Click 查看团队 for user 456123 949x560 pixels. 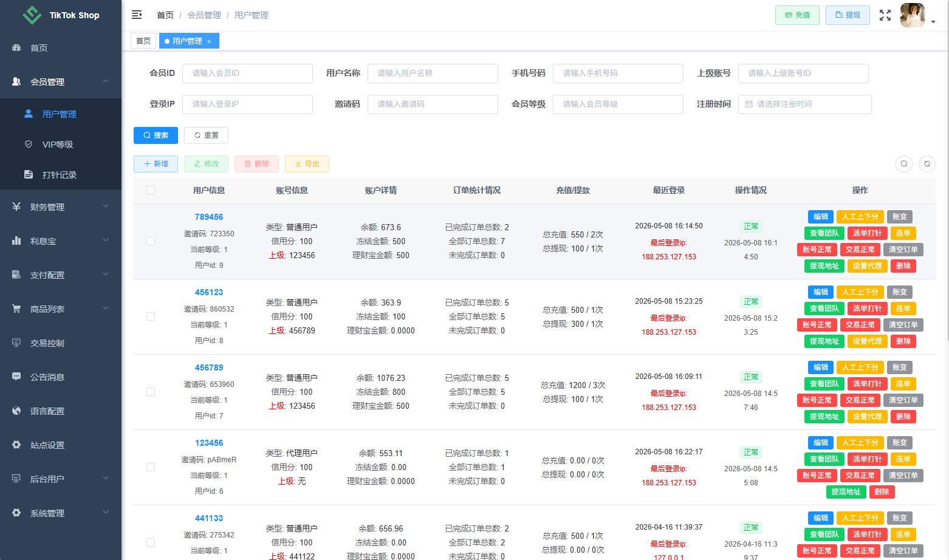point(824,309)
